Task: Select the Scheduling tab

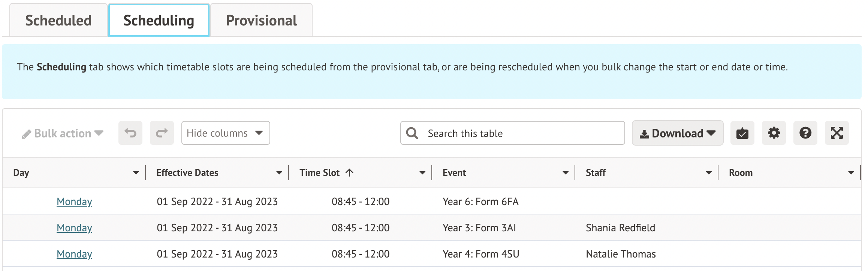Action: [159, 20]
